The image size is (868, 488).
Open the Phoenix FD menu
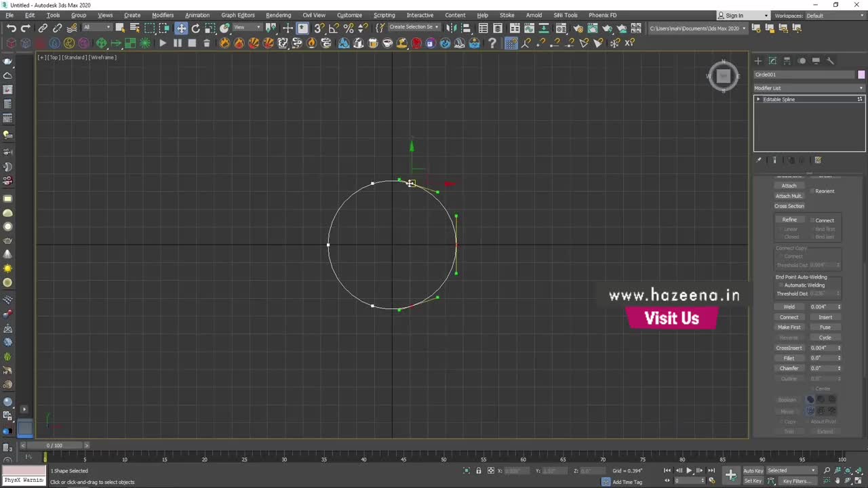pyautogui.click(x=602, y=15)
